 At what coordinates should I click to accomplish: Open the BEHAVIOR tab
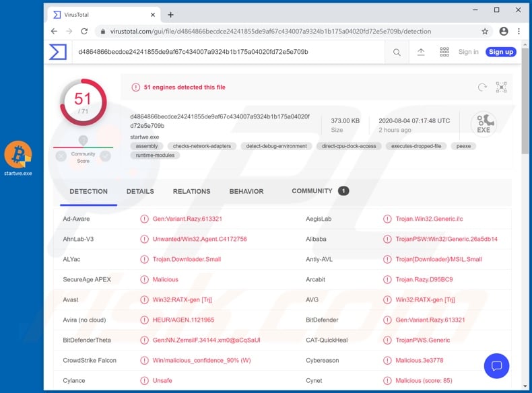246,191
